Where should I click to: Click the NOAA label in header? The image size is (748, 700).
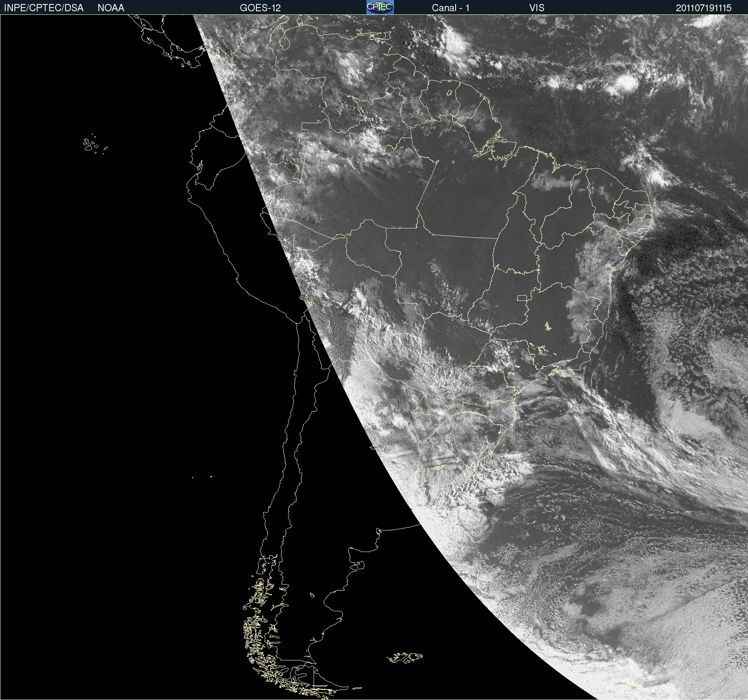pos(111,8)
